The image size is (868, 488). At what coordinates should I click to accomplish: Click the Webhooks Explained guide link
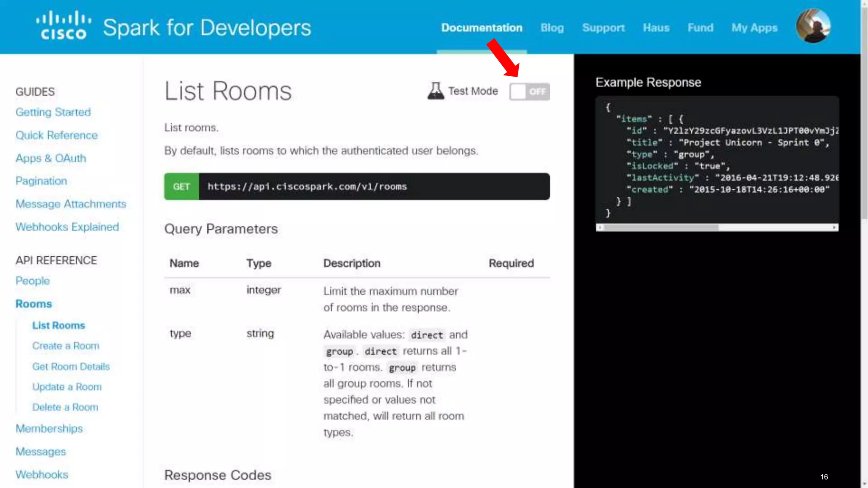coord(67,227)
